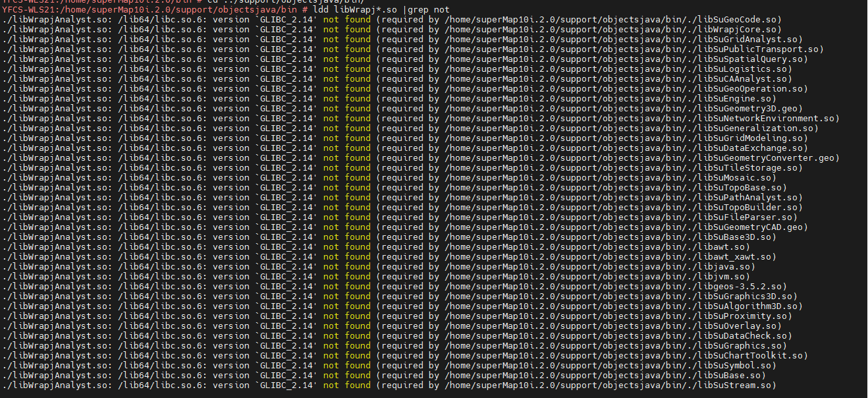Pick libSuGridModeling.so from the output
868x398 pixels.
(750, 138)
